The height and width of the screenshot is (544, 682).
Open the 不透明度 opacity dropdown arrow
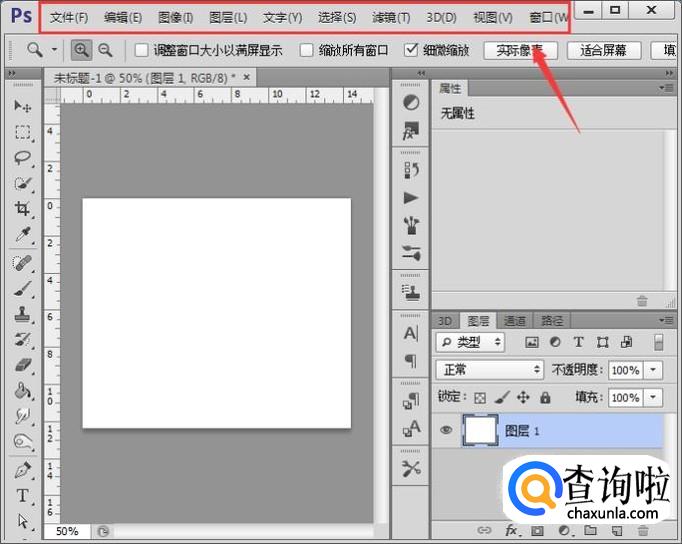(655, 370)
